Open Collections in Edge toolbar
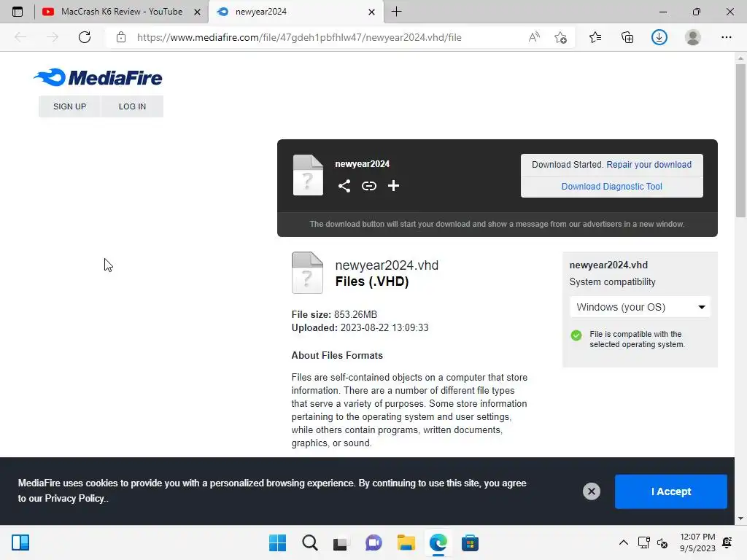Image resolution: width=747 pixels, height=560 pixels. pyautogui.click(x=627, y=37)
